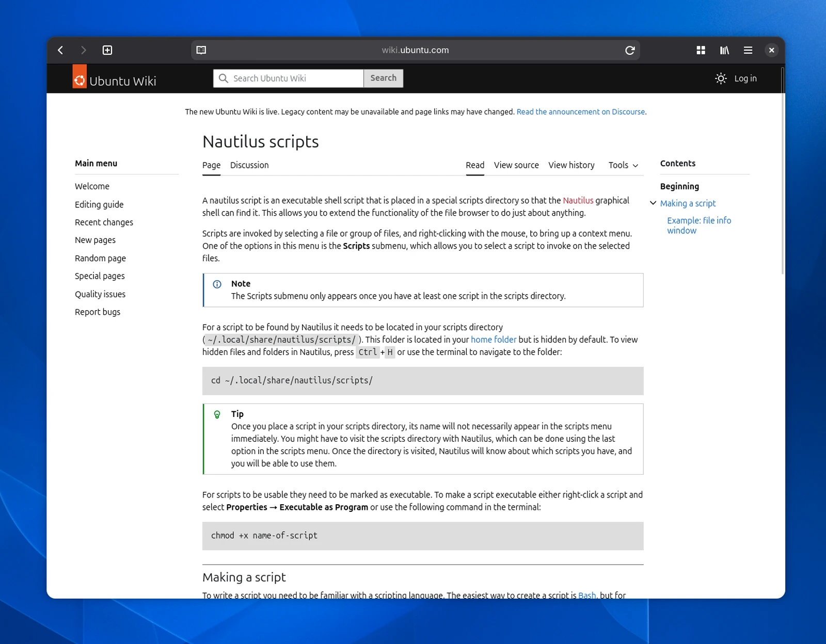Jump to Example: file info window
The height and width of the screenshot is (644, 826).
699,226
